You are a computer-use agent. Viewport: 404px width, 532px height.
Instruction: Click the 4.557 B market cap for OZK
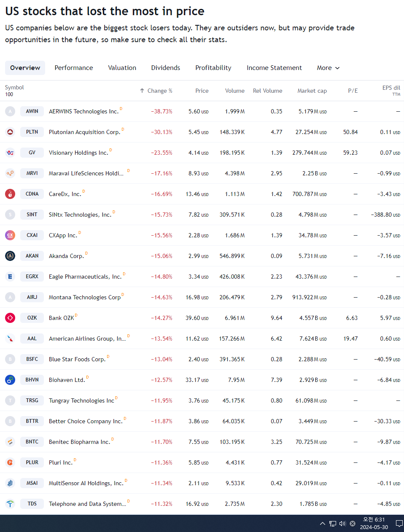pyautogui.click(x=313, y=318)
